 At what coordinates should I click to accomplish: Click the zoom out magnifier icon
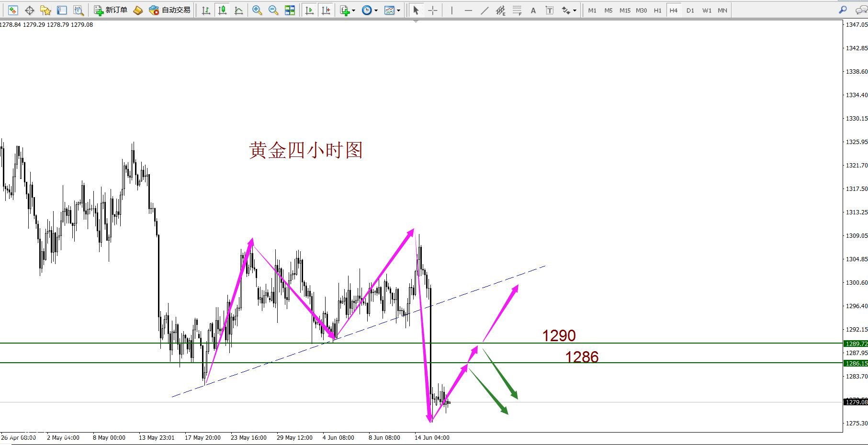pos(273,10)
